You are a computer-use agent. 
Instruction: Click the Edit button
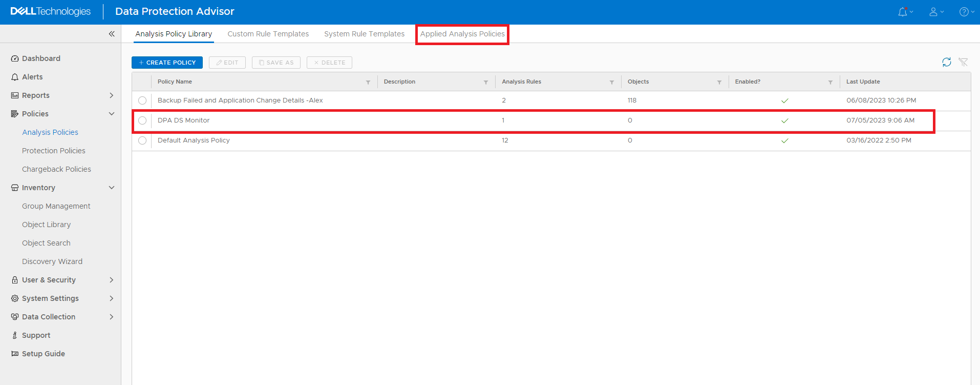pos(227,63)
